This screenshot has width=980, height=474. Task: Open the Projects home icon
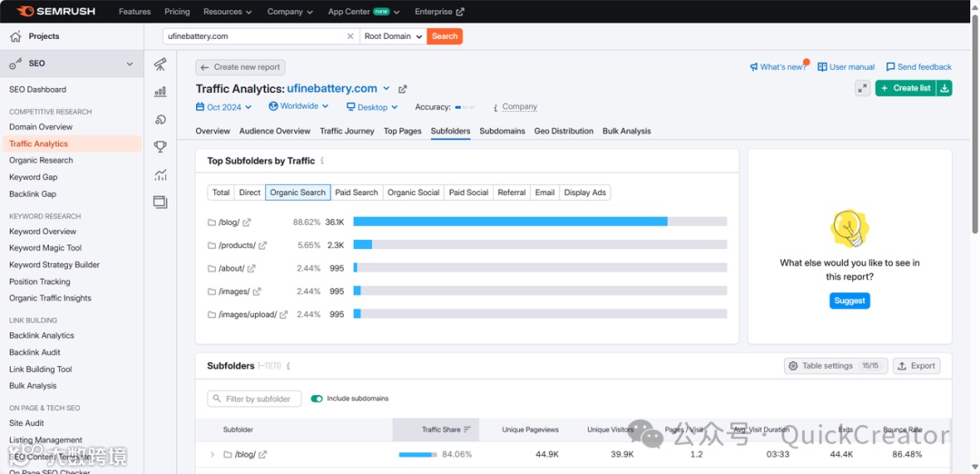click(15, 36)
